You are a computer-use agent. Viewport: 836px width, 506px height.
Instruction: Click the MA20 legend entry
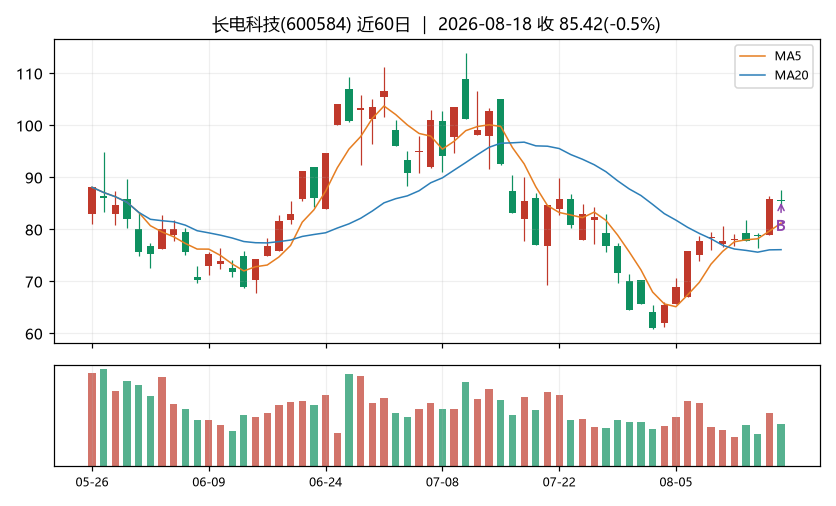(775, 75)
